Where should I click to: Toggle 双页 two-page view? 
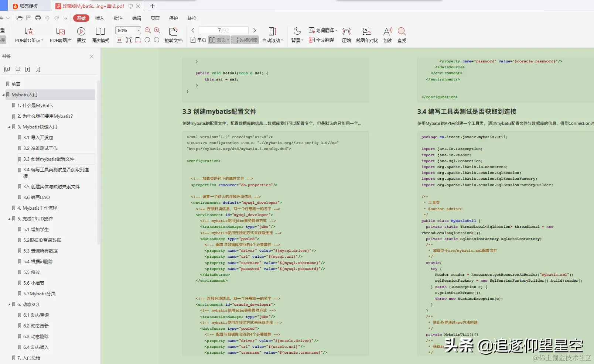(219, 40)
